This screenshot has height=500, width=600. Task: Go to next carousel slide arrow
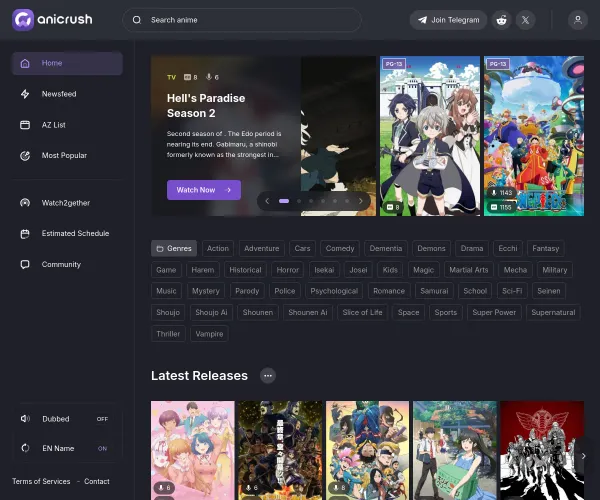tap(362, 201)
